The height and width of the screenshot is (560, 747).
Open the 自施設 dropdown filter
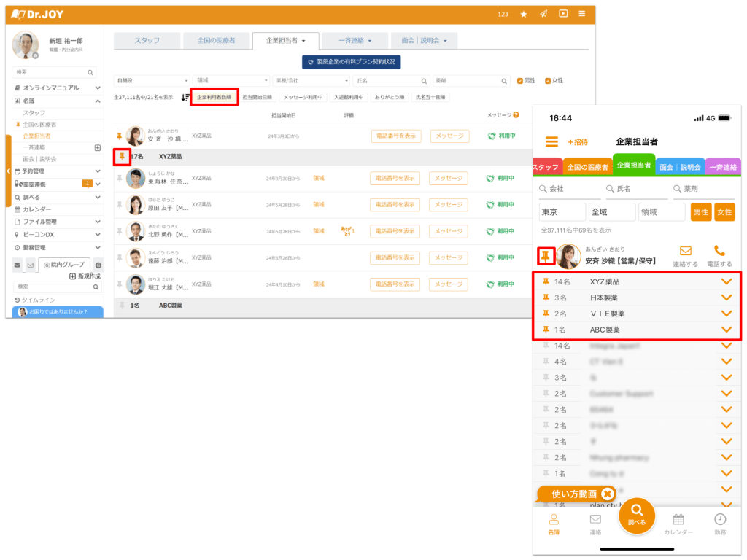(151, 81)
